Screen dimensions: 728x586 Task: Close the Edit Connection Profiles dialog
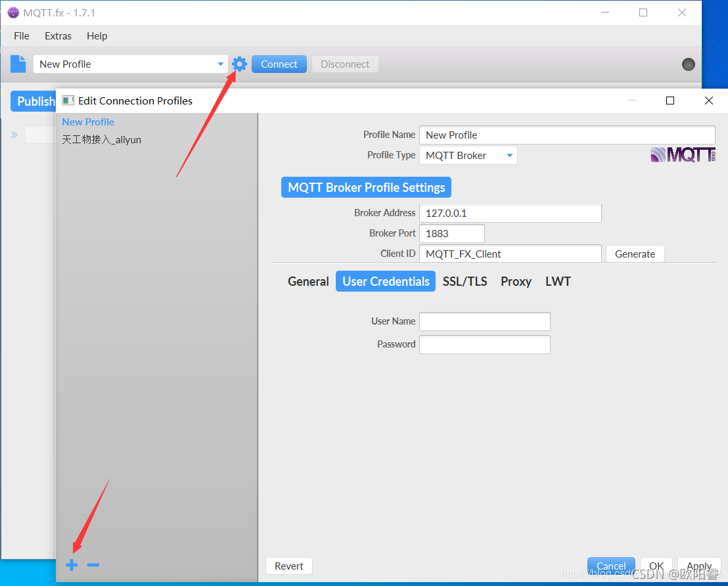click(708, 101)
